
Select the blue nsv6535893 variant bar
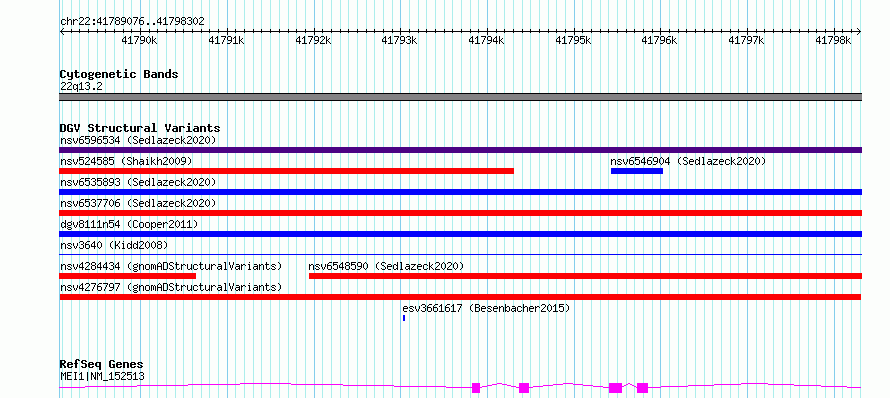point(460,192)
